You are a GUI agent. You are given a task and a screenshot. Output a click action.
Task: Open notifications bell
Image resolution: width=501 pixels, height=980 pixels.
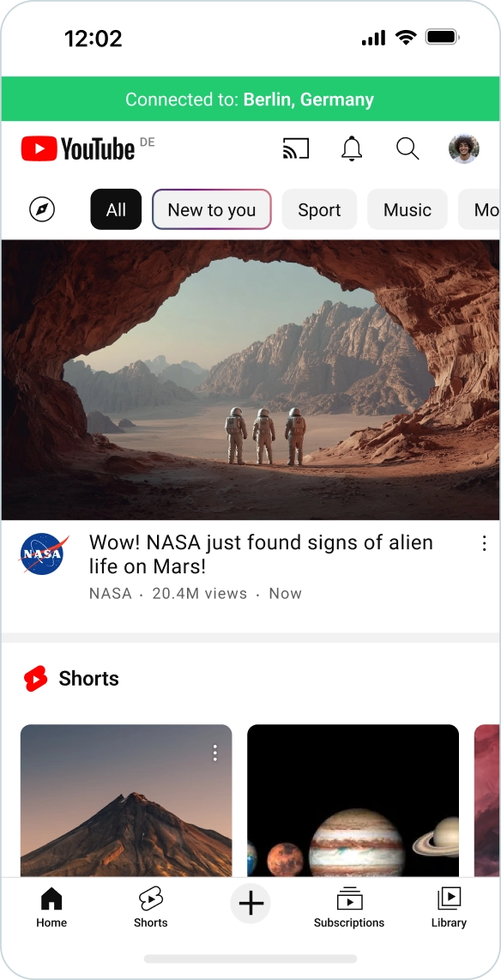click(352, 148)
